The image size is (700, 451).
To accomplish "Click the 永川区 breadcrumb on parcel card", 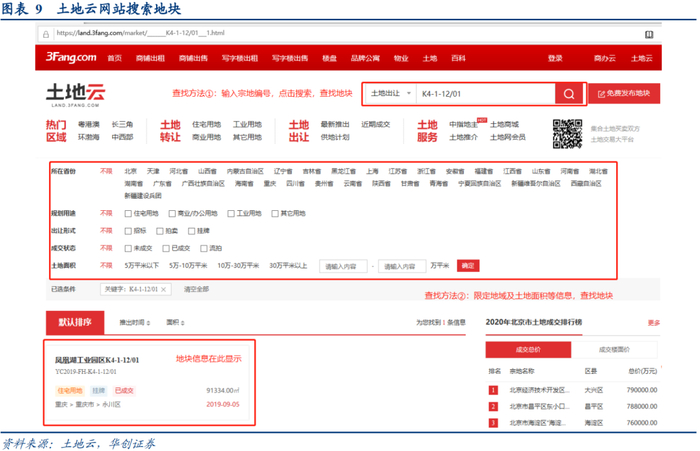I will point(111,405).
